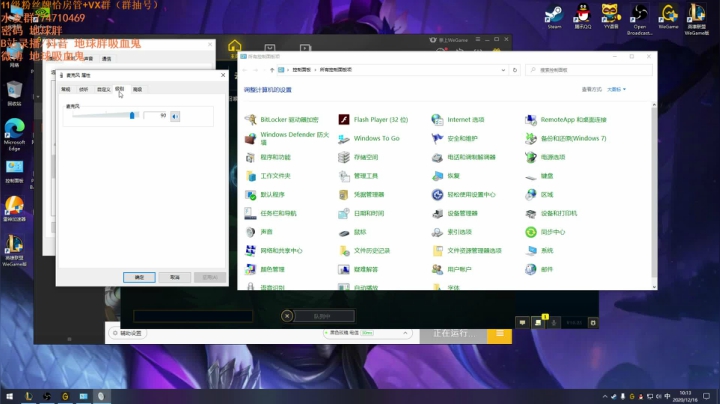Expand Control Panel address bar history dropdown

point(503,70)
